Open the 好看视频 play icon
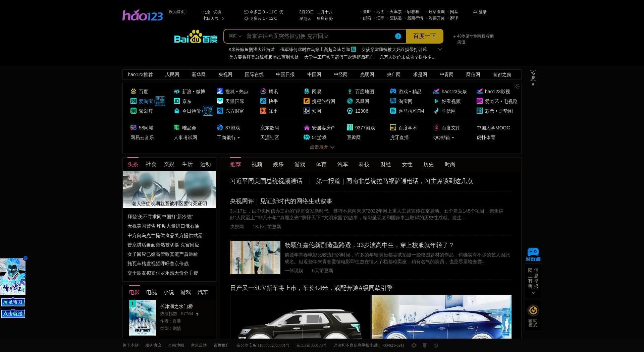Viewport: 644px width, 352px height. 436,101
